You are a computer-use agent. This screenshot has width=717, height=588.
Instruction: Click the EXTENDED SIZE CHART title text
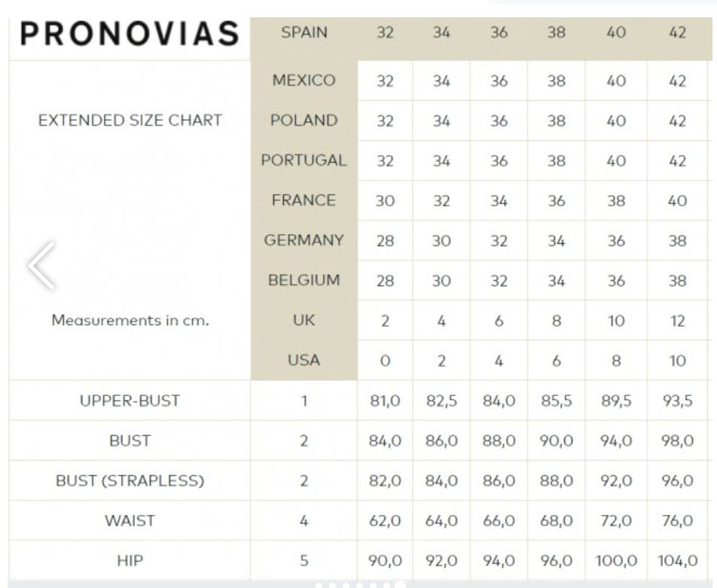(x=130, y=120)
